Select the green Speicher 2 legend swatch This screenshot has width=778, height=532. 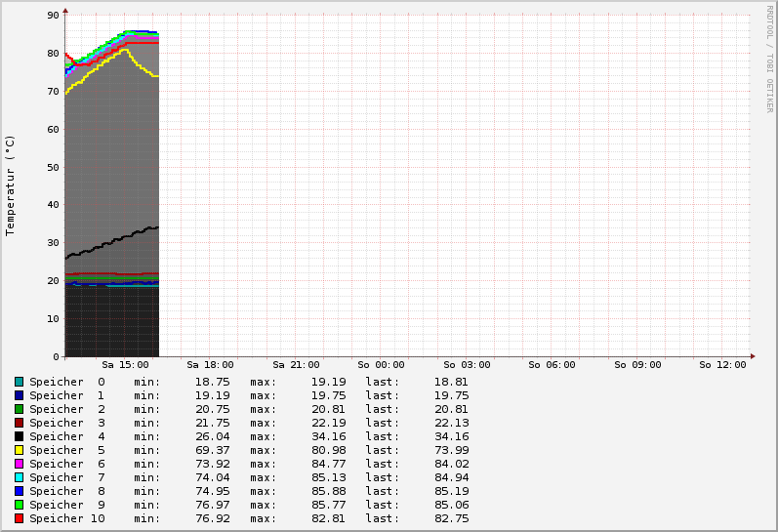pos(19,409)
